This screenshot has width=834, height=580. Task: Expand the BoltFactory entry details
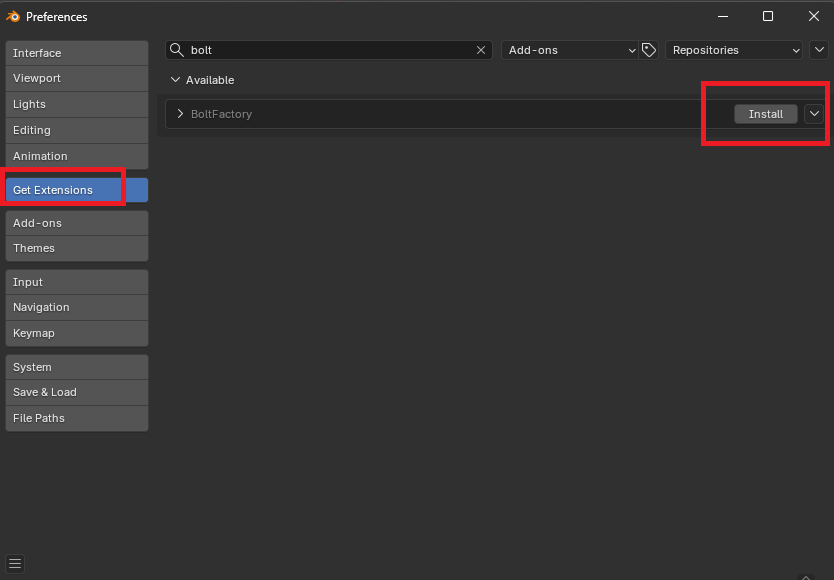point(180,114)
